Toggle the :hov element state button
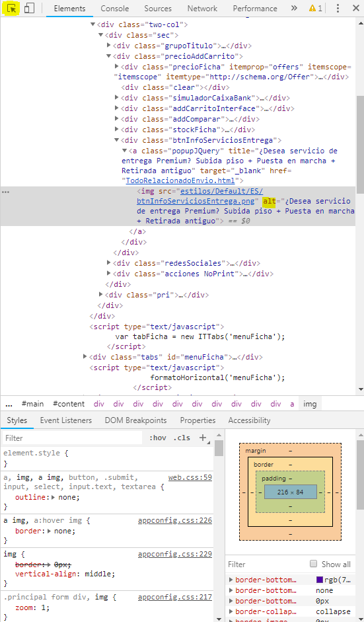Viewport: 364px width, 622px height. (x=158, y=438)
